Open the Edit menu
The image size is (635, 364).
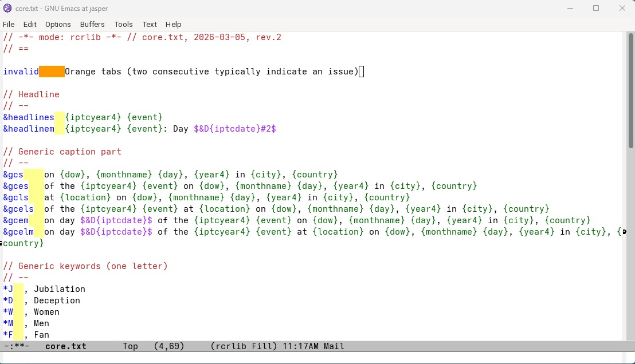30,24
